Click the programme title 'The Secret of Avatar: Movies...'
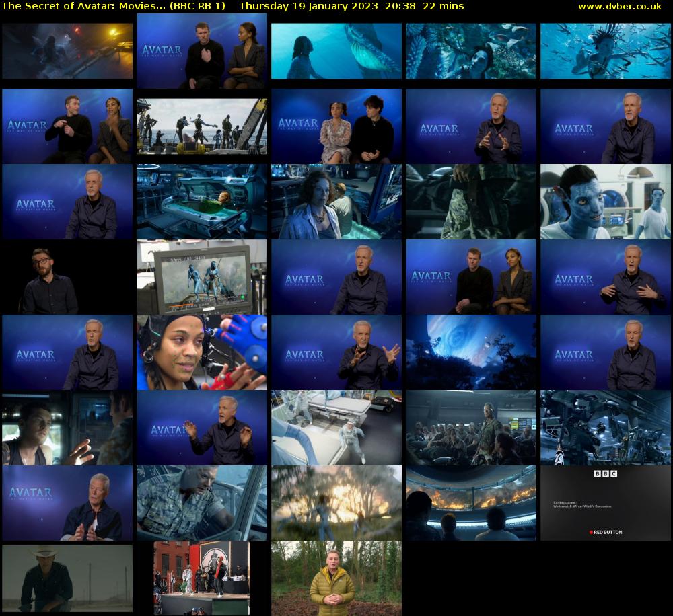 pyautogui.click(x=83, y=6)
